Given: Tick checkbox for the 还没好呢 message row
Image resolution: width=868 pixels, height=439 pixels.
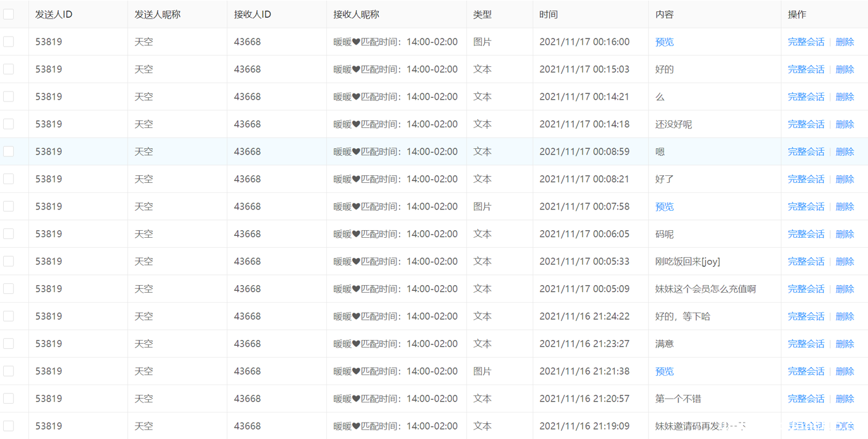Looking at the screenshot, I should click(x=9, y=124).
